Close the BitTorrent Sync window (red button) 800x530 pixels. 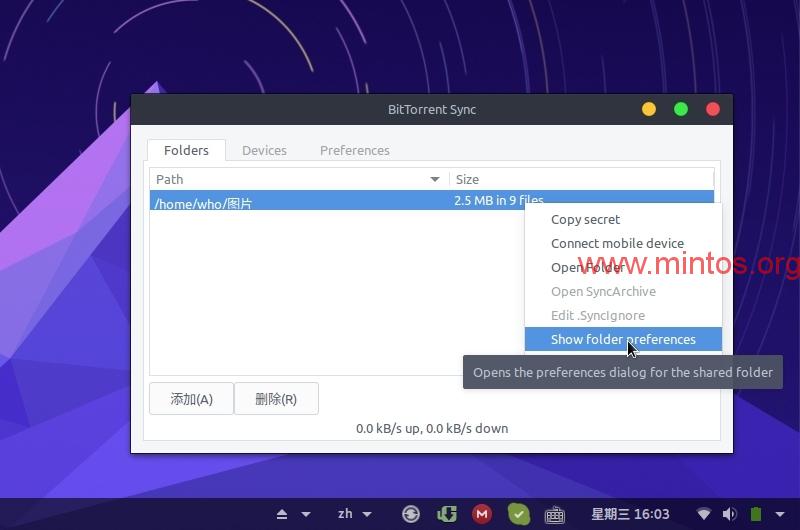click(713, 109)
